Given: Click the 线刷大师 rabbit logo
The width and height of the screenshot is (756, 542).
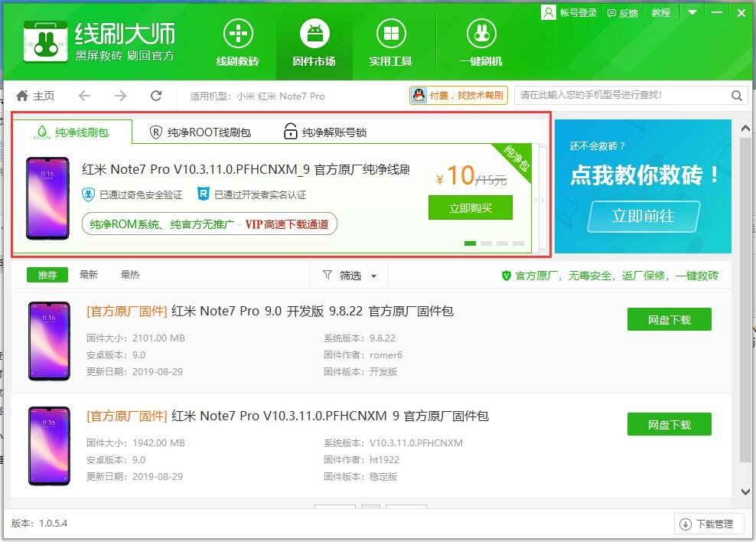Looking at the screenshot, I should point(45,41).
